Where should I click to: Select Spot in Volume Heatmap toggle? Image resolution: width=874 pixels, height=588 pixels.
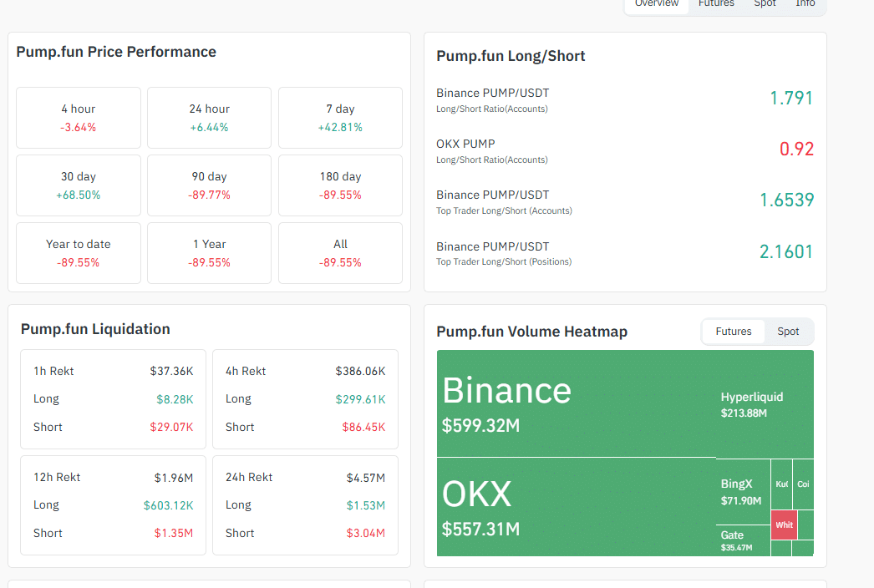pos(788,332)
